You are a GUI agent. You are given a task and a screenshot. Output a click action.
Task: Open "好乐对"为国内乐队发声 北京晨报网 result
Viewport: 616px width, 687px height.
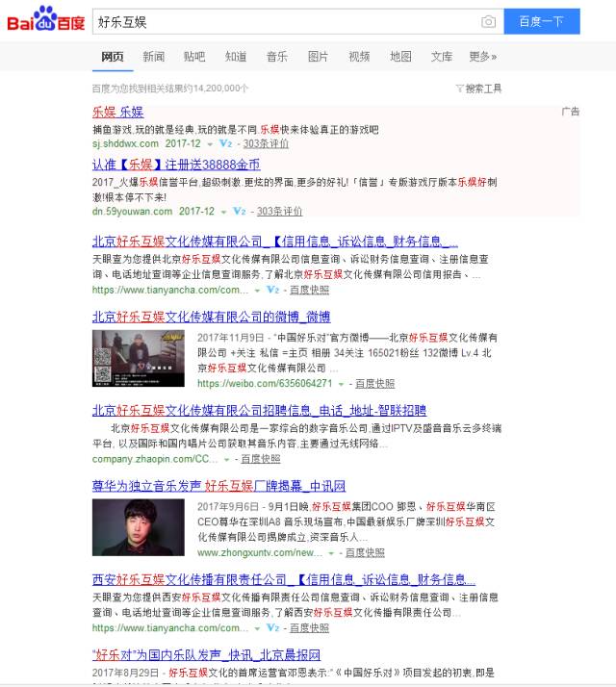(x=206, y=655)
